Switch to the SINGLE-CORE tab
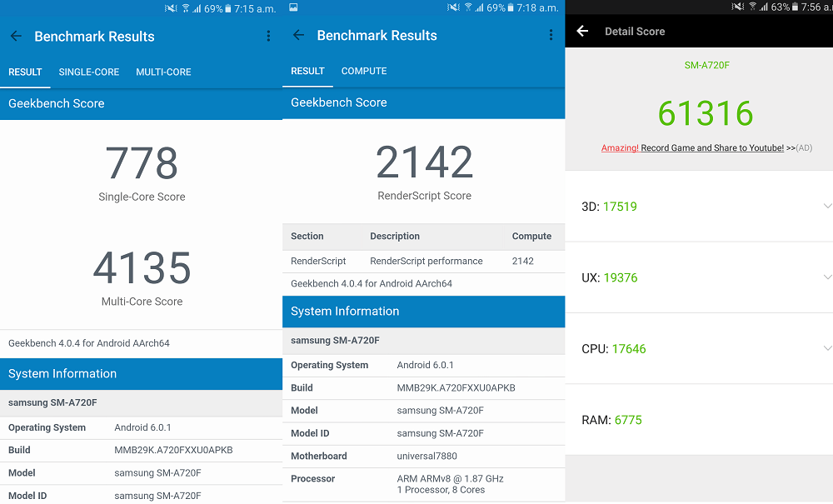Viewport: 833px width, 504px height. [x=89, y=72]
